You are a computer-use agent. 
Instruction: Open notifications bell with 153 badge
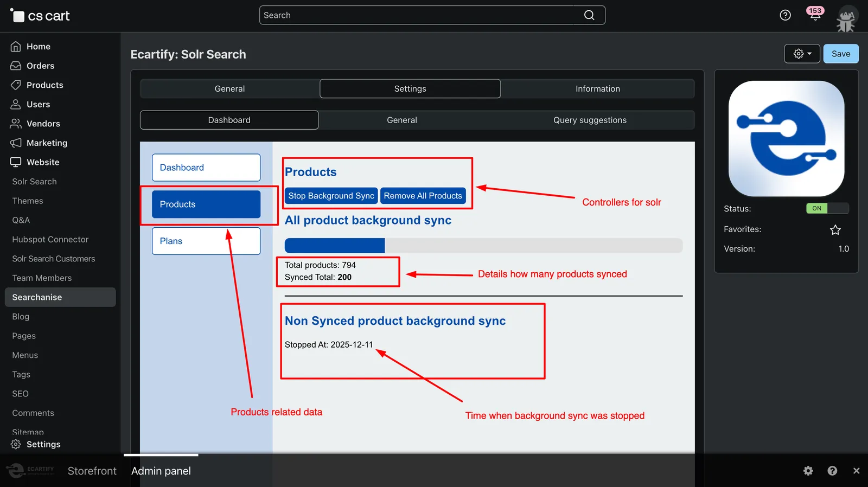click(815, 14)
